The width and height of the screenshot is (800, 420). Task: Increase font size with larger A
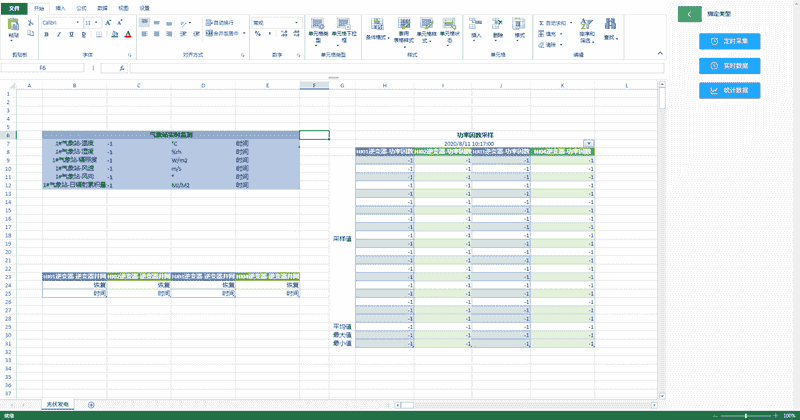click(108, 22)
